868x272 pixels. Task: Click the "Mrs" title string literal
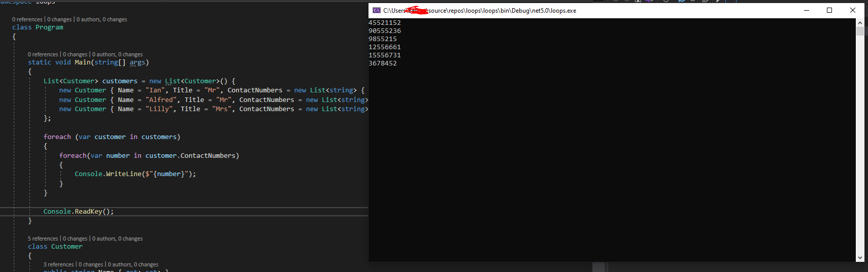[x=222, y=109]
